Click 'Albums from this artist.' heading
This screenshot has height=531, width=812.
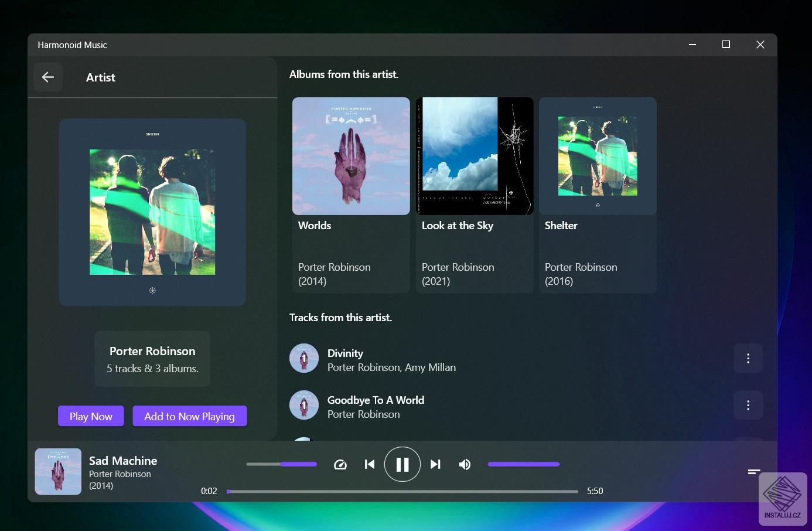tap(344, 74)
